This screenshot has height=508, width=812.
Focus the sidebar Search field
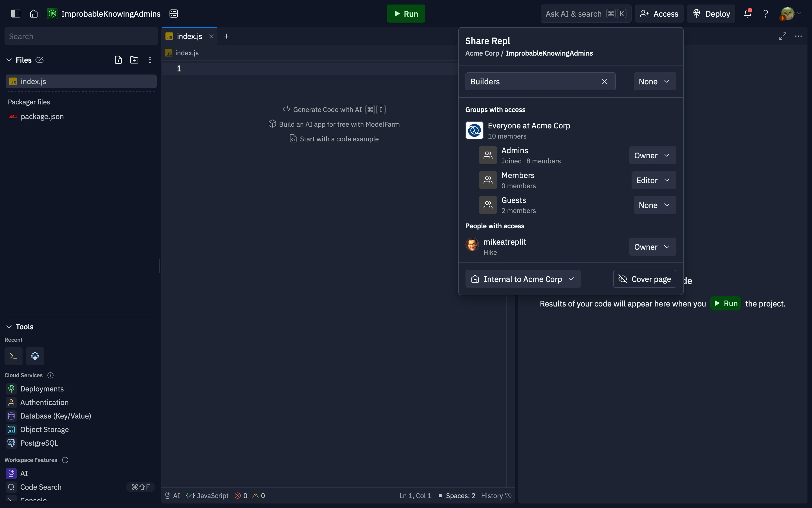[81, 36]
